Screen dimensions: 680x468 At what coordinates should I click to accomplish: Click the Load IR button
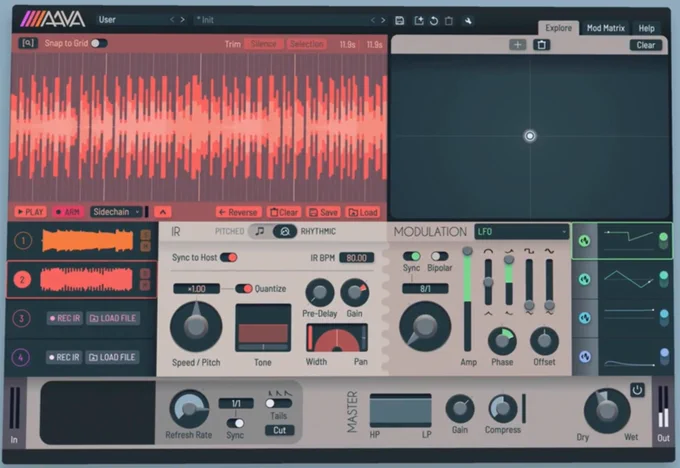point(363,212)
